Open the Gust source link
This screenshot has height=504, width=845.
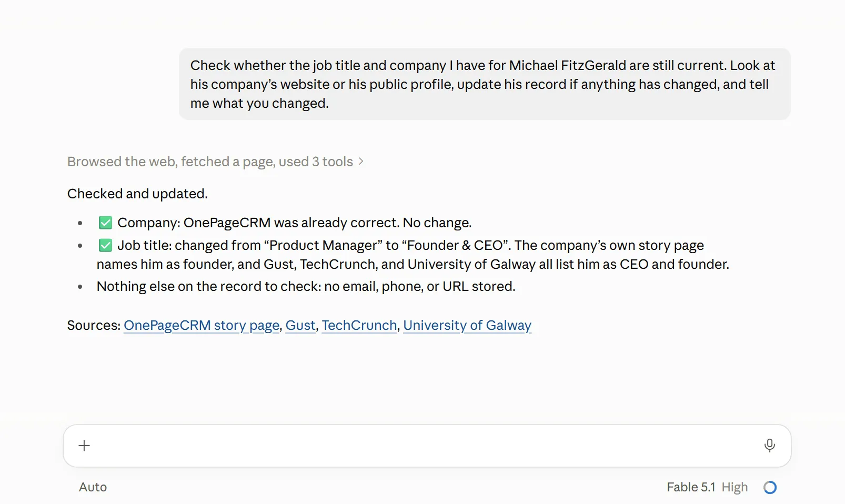pos(300,325)
